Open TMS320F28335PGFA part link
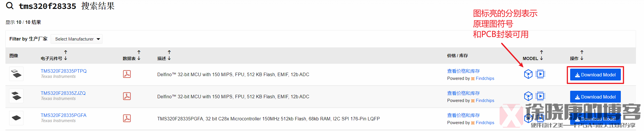 pos(64,115)
